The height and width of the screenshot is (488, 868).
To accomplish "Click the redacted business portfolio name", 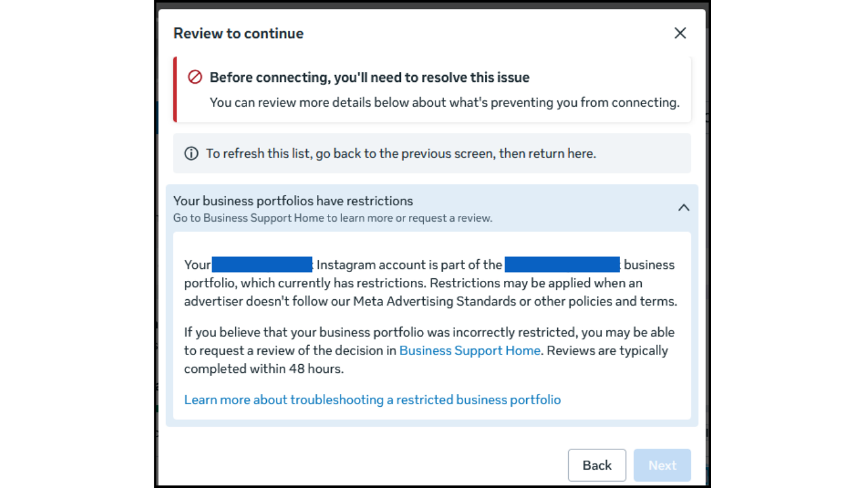I will [562, 265].
